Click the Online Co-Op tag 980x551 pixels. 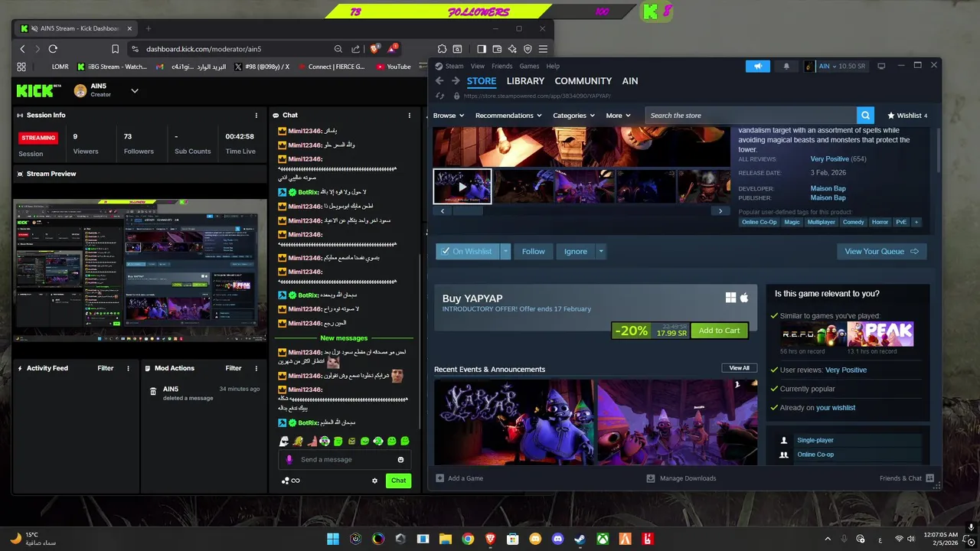[759, 222]
